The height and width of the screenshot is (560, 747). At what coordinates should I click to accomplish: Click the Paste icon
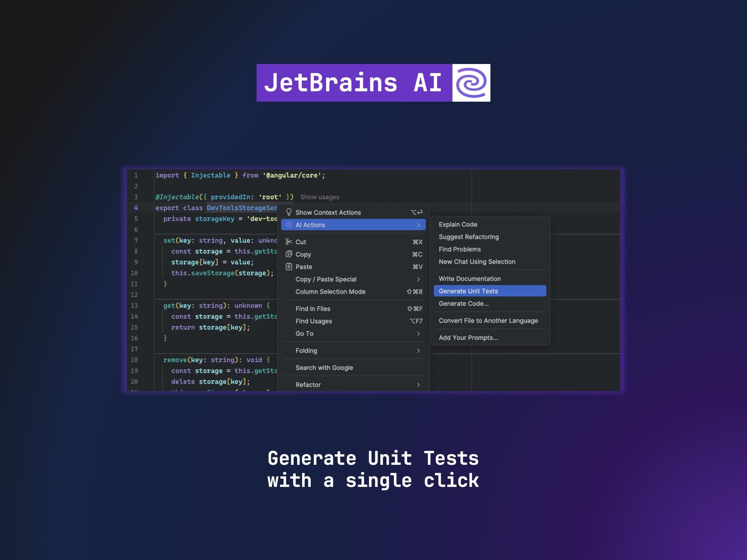289,266
